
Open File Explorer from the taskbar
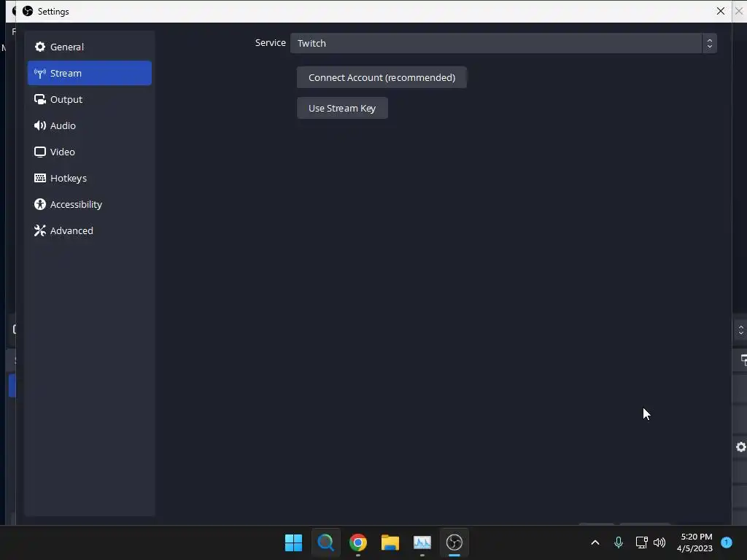[390, 542]
